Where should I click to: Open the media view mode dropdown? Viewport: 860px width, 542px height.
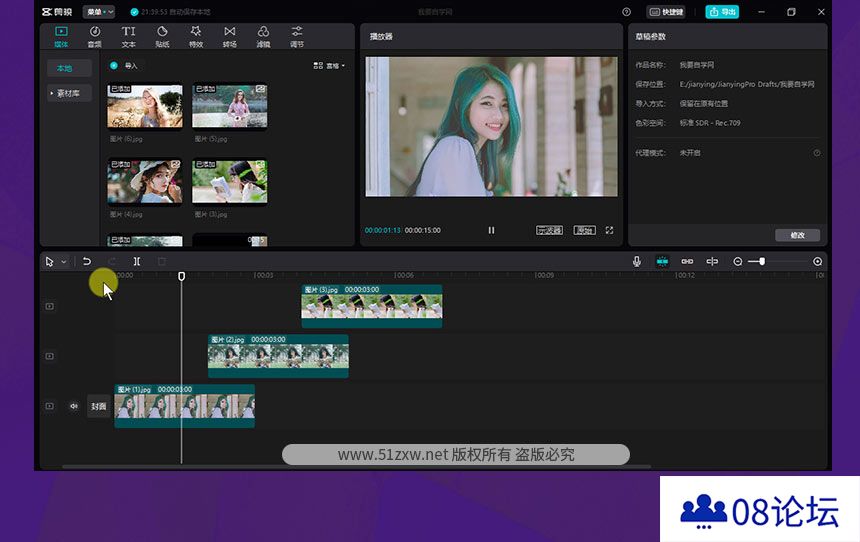[x=329, y=65]
